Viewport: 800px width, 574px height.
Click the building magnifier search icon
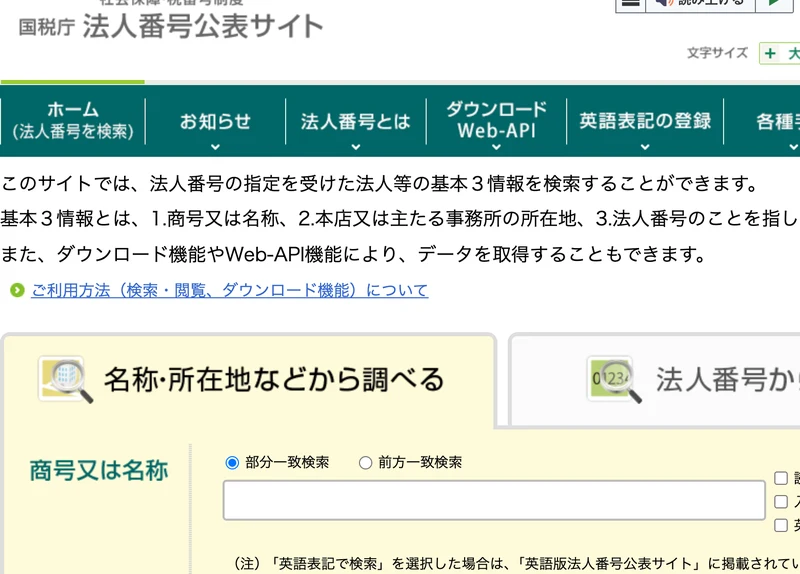(65, 380)
